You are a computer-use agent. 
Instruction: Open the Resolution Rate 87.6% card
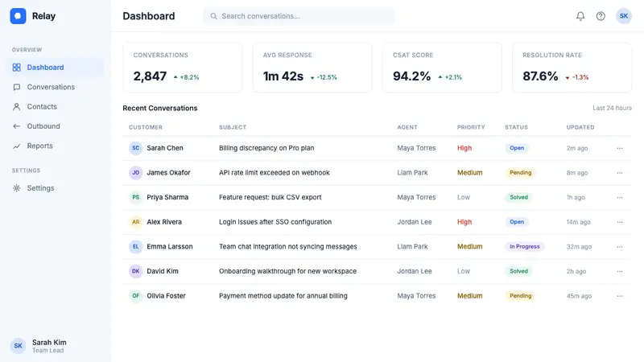[x=572, y=68]
